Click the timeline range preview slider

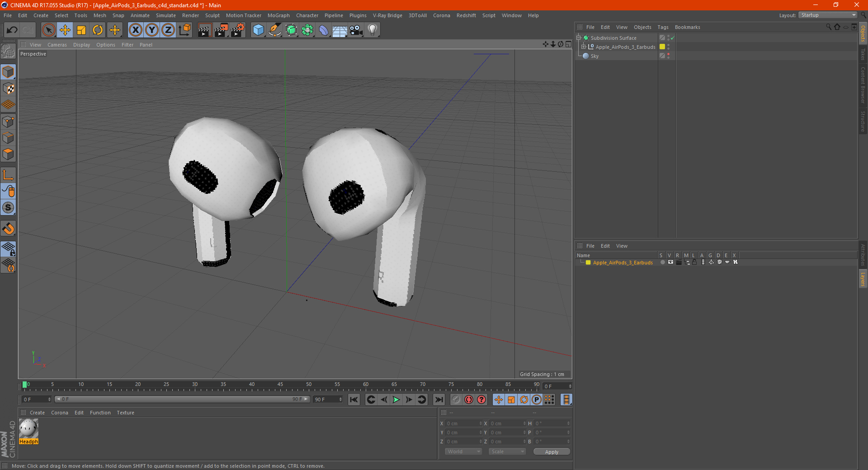point(182,399)
